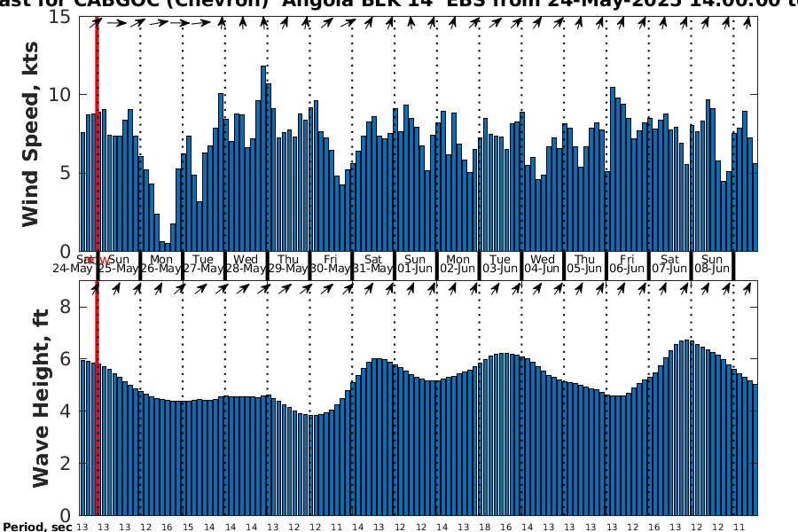The height and width of the screenshot is (532, 798).
Task: Click the red now-line in wave height chart
Action: (x=97, y=398)
